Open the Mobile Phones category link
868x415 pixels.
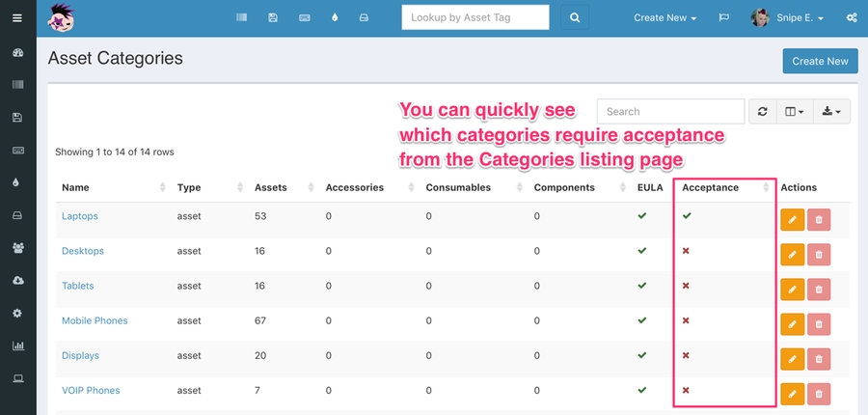point(95,320)
